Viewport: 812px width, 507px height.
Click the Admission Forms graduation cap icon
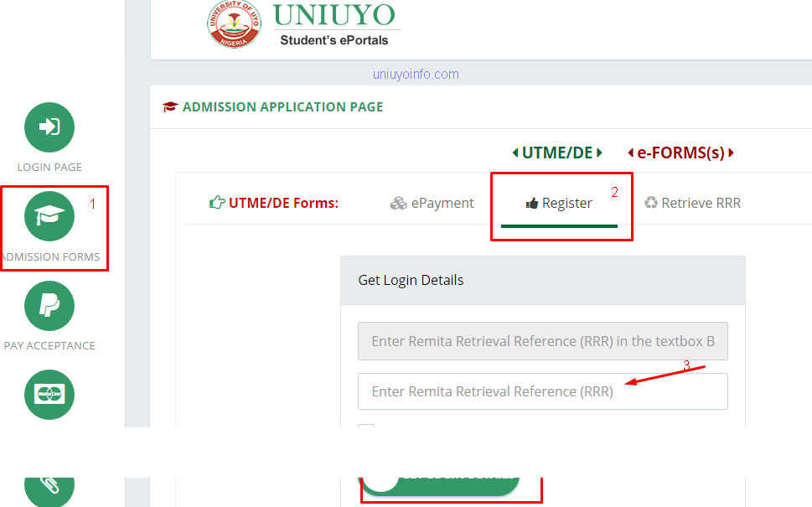tap(49, 216)
